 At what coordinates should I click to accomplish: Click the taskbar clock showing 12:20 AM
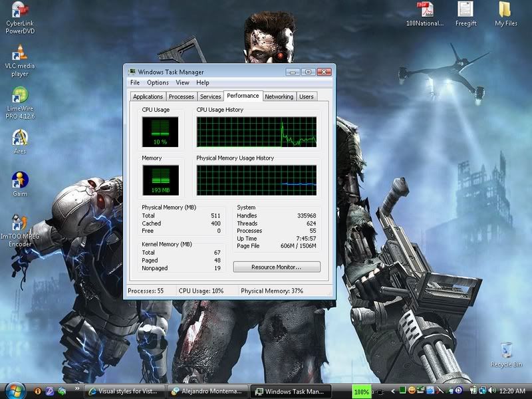(x=511, y=392)
